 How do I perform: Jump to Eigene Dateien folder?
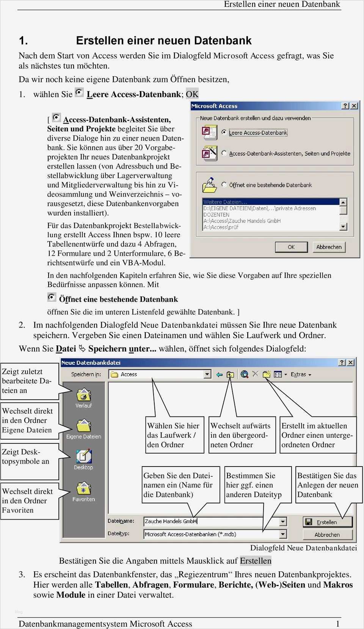[x=83, y=429]
